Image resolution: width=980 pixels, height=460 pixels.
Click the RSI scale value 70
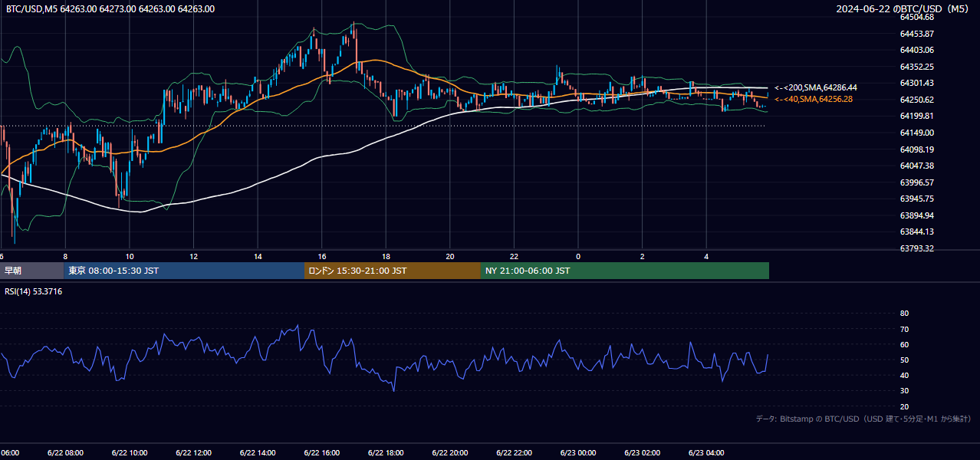point(904,329)
